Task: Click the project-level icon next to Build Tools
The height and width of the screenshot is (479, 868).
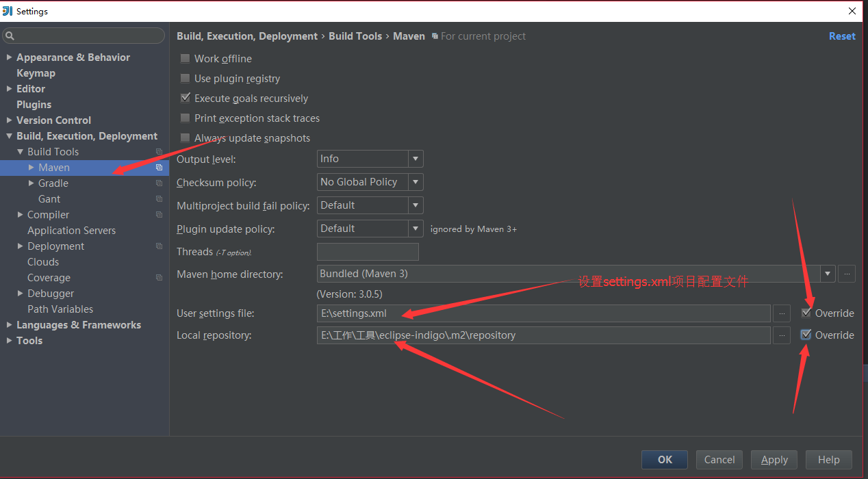Action: [159, 152]
